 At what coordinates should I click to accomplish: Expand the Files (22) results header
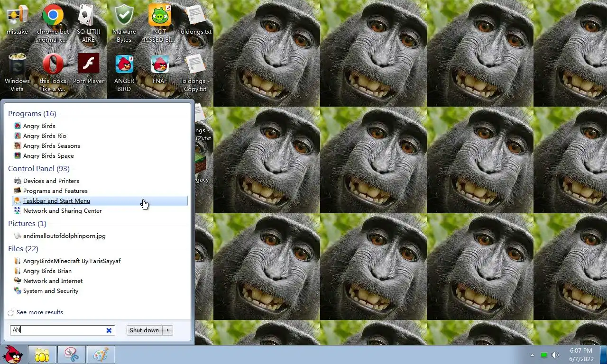23,249
